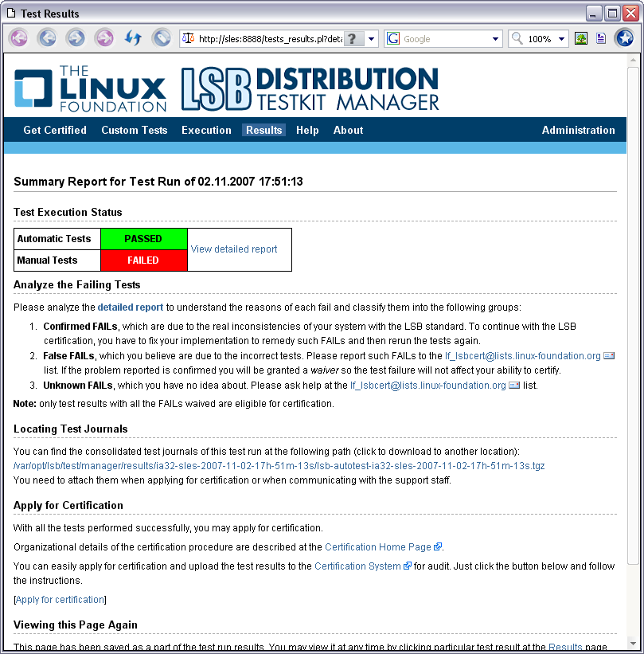
Task: Reload the current page
Action: [133, 39]
